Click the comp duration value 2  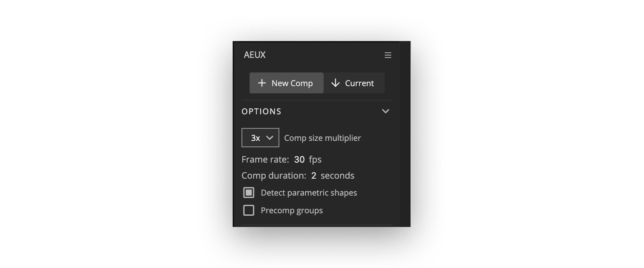pyautogui.click(x=314, y=175)
